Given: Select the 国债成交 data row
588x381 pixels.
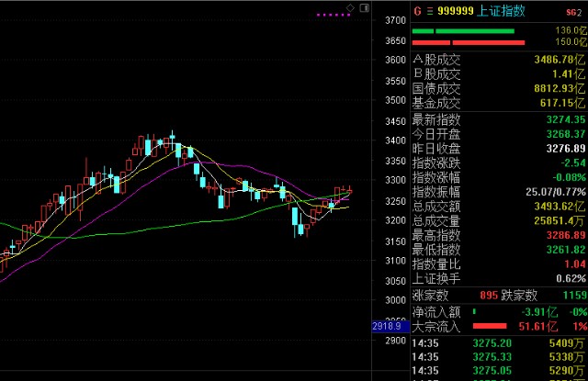Looking at the screenshot, I should tap(496, 87).
